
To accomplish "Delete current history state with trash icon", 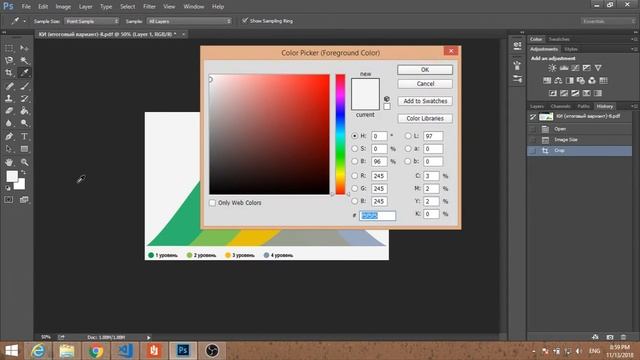I will point(623,337).
